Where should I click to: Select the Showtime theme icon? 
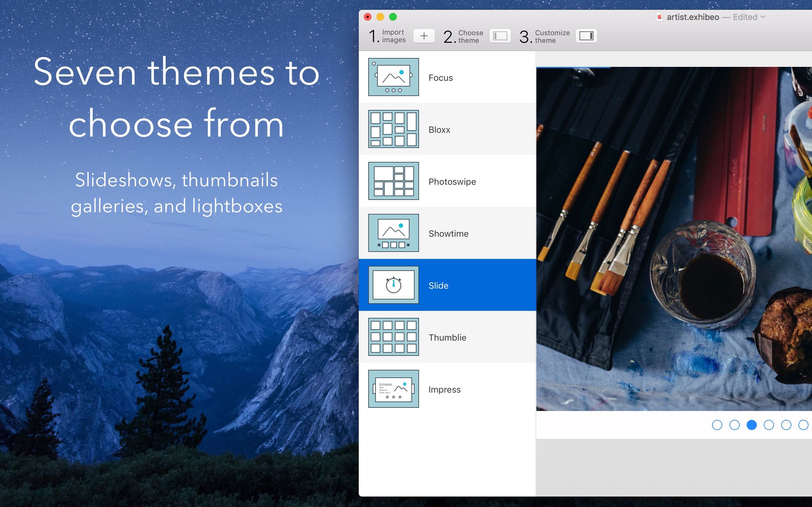pos(394,233)
